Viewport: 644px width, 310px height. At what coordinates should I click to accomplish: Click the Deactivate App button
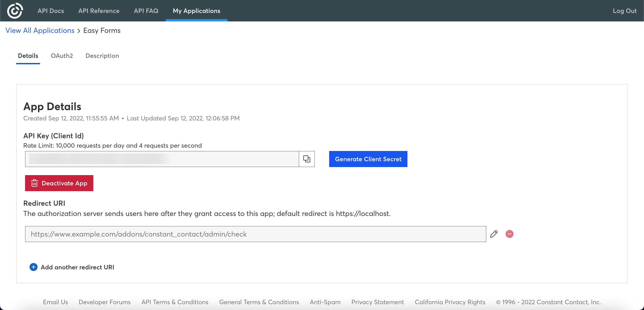59,183
